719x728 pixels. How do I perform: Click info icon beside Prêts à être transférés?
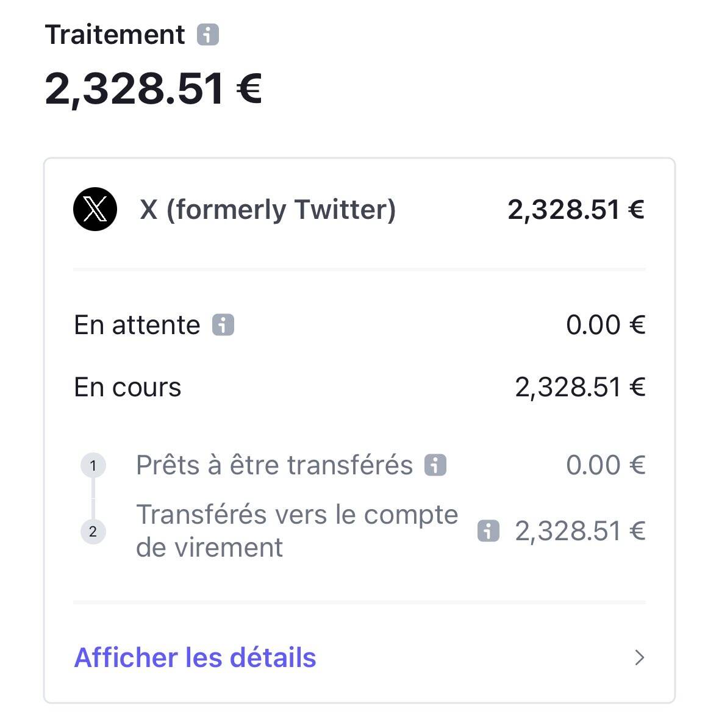[x=435, y=465]
